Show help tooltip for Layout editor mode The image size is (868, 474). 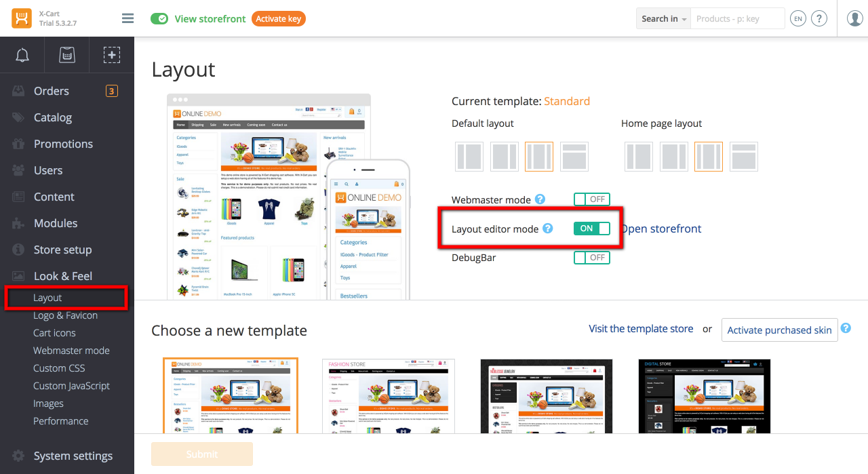pyautogui.click(x=547, y=229)
